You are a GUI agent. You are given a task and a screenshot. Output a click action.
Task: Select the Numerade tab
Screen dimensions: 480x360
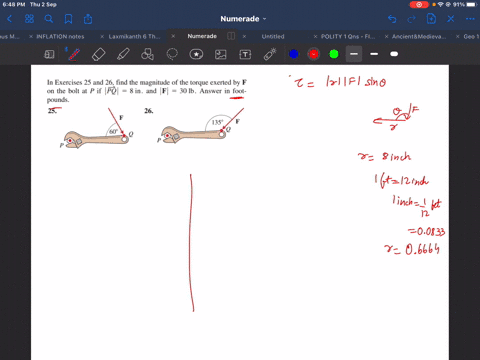pos(202,36)
